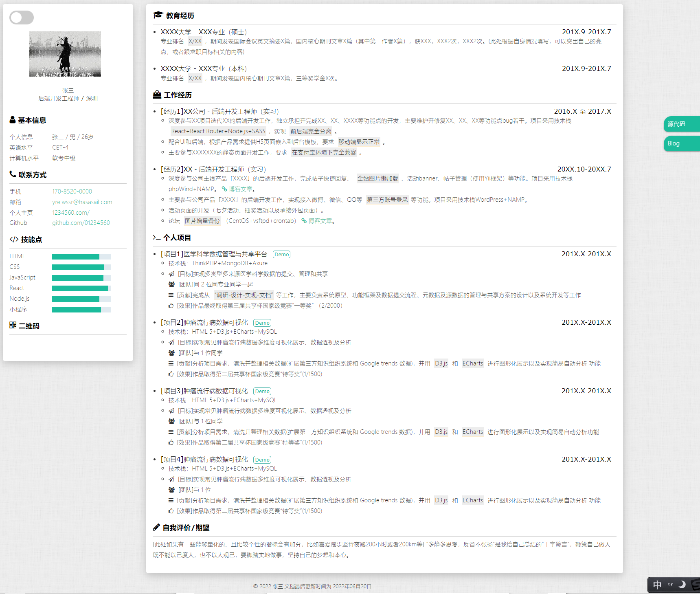Open Demo badge for 项目4
The image size is (700, 594).
point(262,460)
